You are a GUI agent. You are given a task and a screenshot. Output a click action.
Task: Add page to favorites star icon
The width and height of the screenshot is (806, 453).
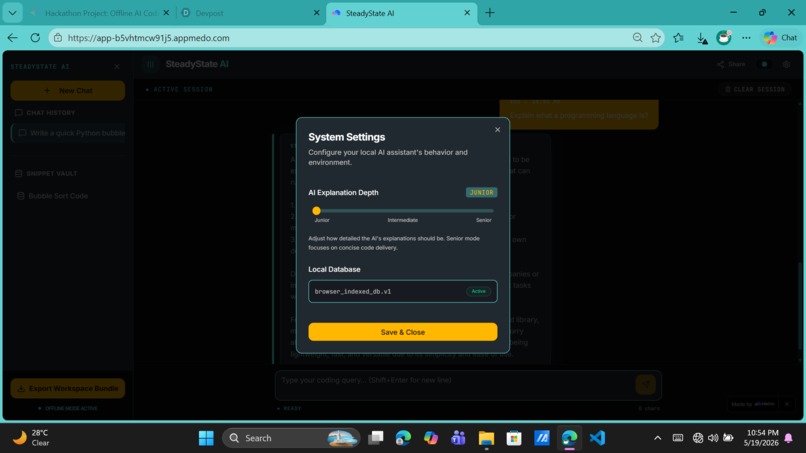[655, 38]
